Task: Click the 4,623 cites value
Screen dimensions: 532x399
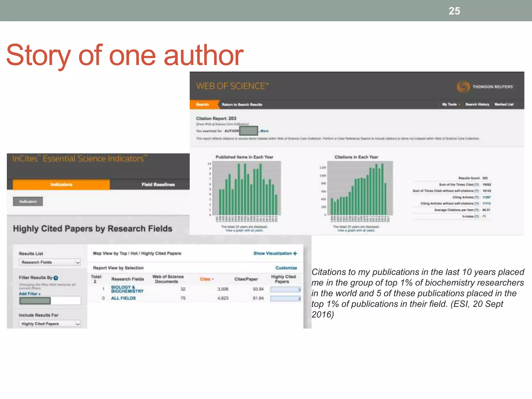Action: 223,298
